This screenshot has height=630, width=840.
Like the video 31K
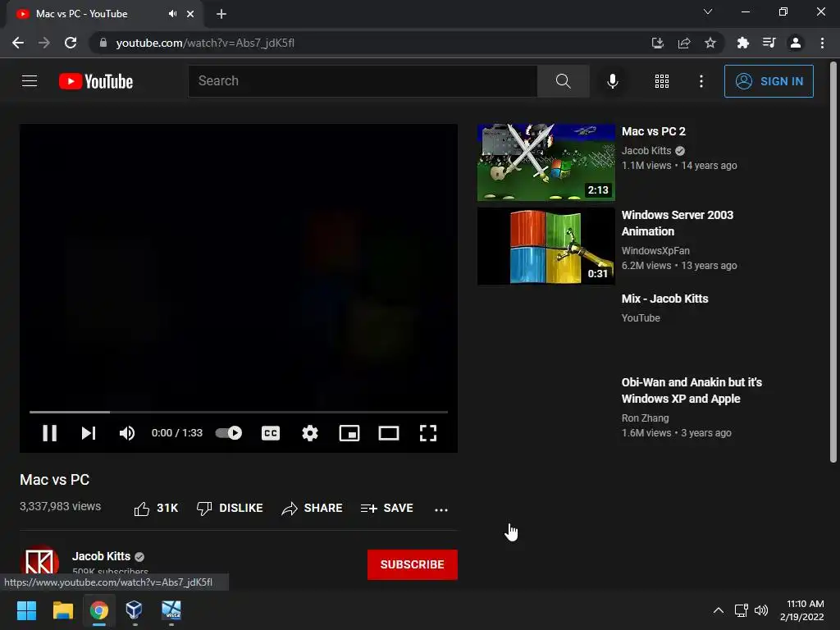156,508
